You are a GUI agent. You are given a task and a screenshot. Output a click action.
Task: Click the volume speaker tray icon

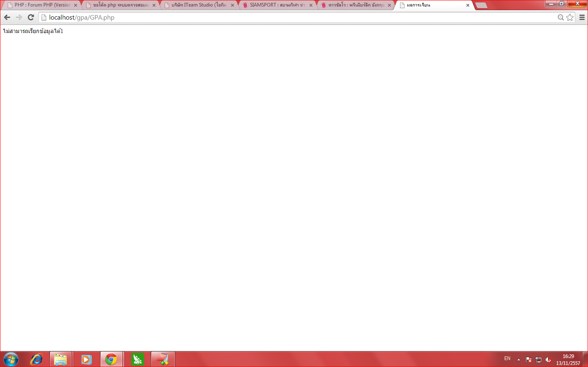pos(548,360)
